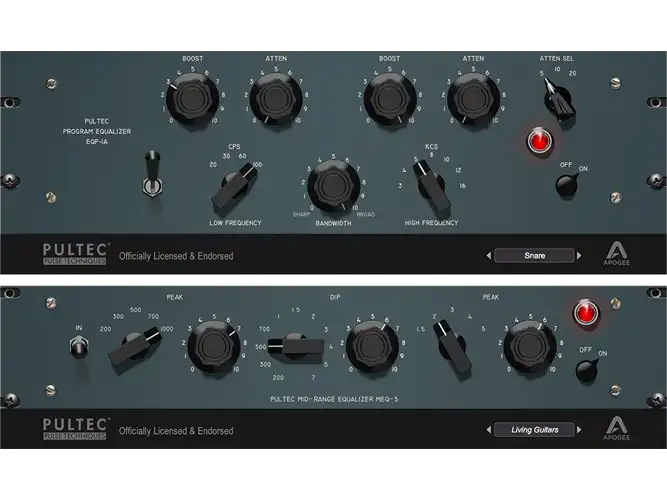Image resolution: width=667 pixels, height=500 pixels.
Task: Open the Living Guitars preset menu
Action: coord(534,430)
